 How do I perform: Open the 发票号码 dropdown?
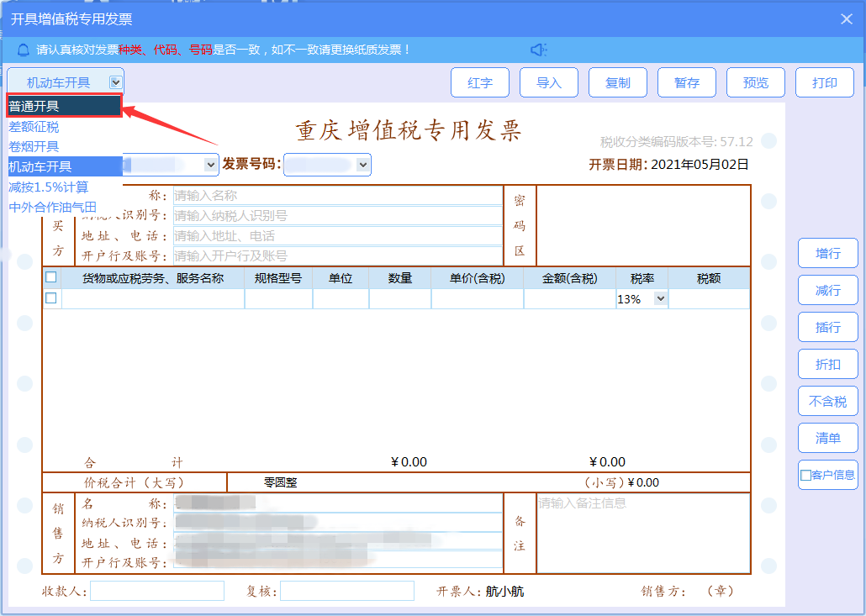pos(363,166)
